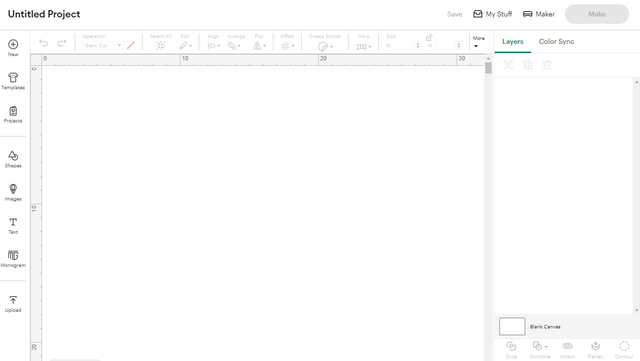Open the Operation Basic Cut dropdown

point(102,45)
